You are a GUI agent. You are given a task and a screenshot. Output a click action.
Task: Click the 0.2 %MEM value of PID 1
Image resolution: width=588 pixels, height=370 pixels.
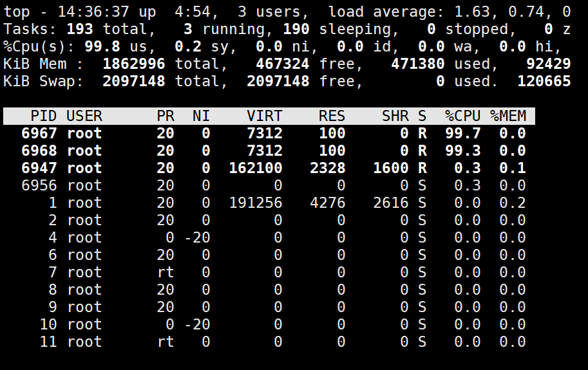(x=513, y=203)
